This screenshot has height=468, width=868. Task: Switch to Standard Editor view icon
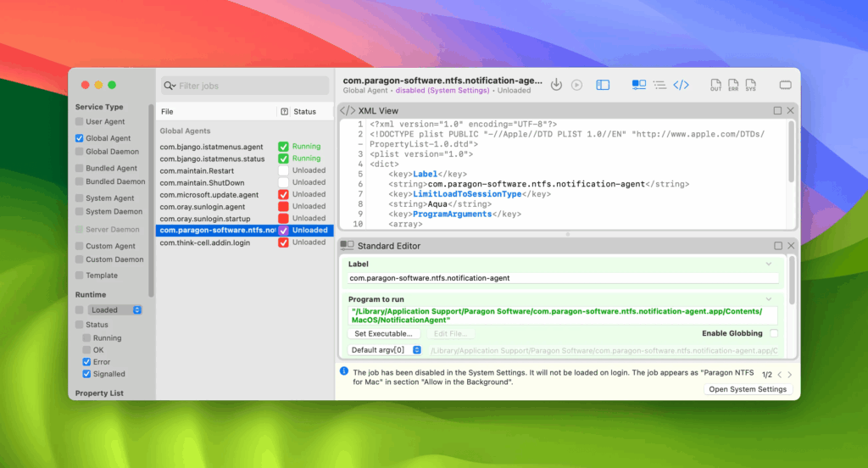[x=638, y=85]
